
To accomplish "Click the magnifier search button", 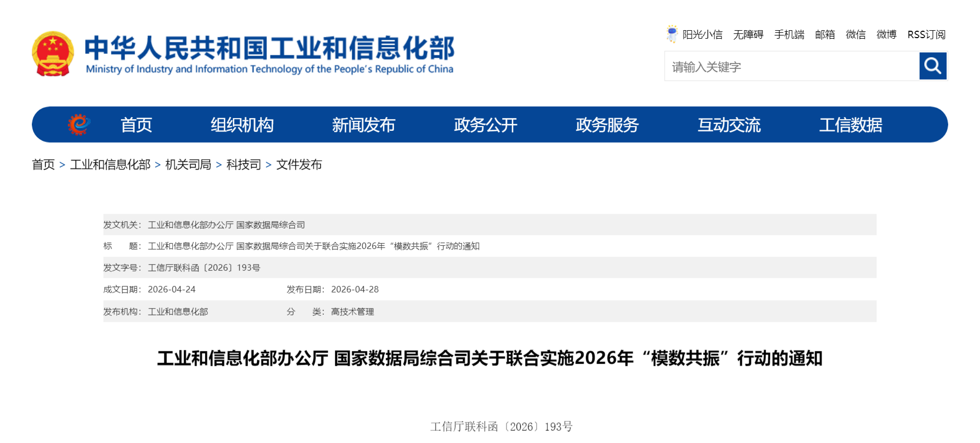I will click(x=933, y=66).
